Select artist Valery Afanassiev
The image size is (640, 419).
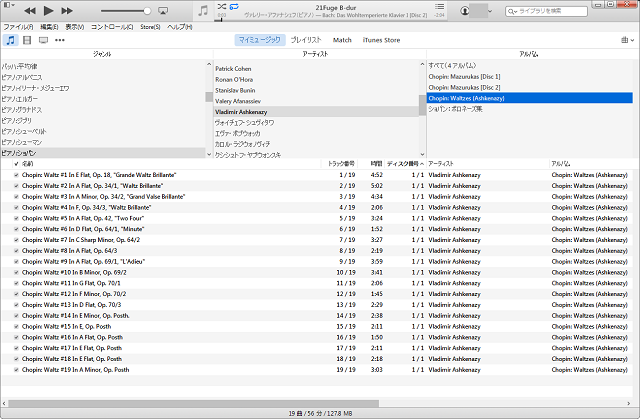[238, 101]
